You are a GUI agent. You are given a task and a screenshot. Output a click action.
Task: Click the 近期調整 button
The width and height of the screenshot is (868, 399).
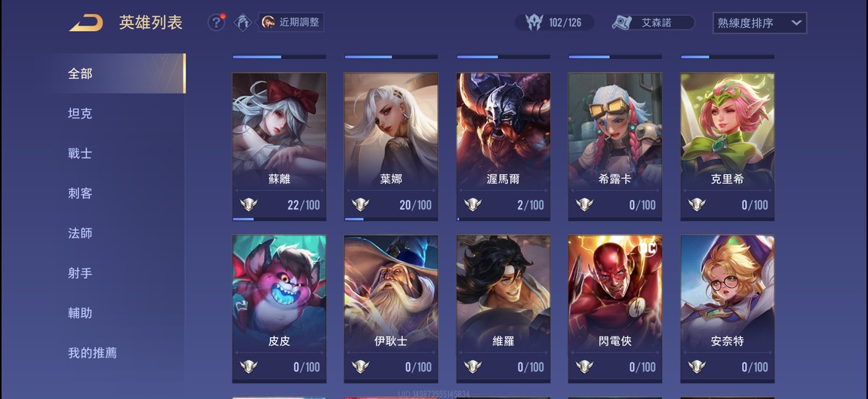pos(291,22)
